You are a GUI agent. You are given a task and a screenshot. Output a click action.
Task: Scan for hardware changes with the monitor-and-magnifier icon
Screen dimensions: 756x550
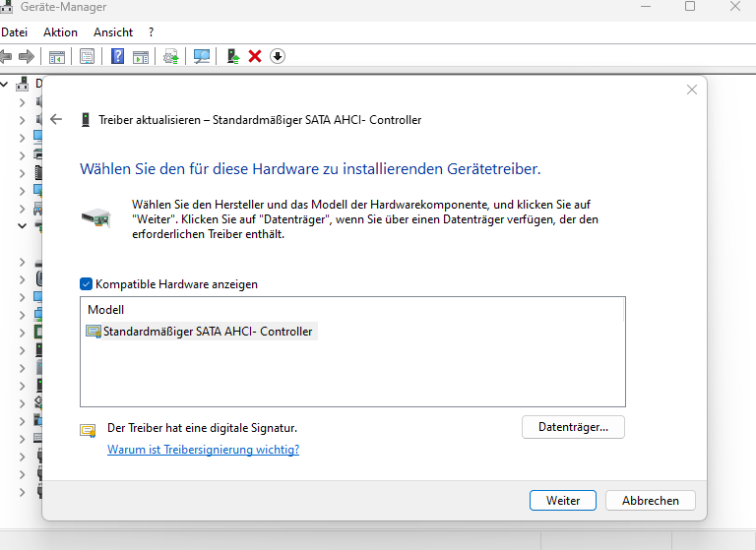[x=202, y=56]
